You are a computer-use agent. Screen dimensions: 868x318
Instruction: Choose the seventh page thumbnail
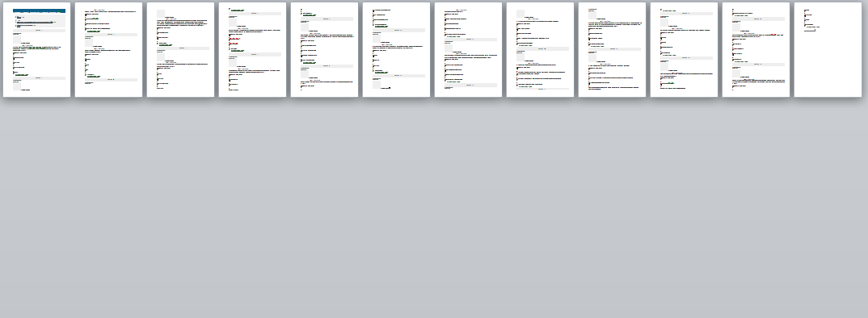coord(468,50)
